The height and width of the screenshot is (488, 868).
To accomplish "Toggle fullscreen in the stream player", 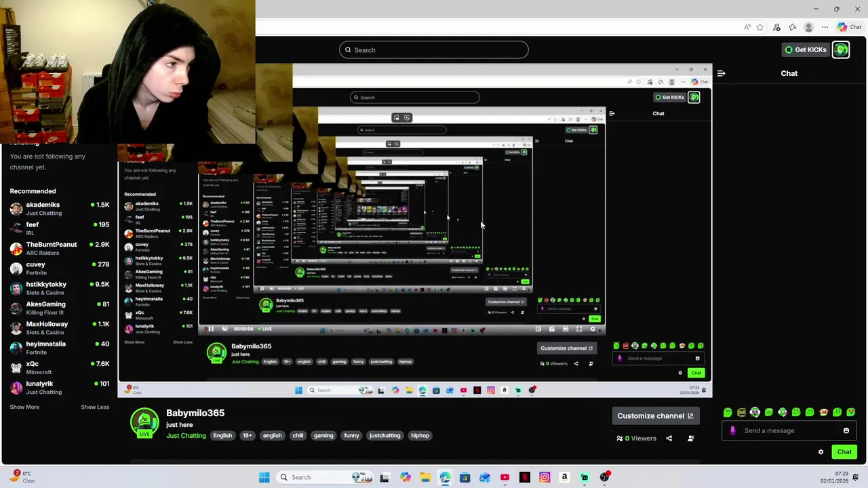I will point(579,329).
